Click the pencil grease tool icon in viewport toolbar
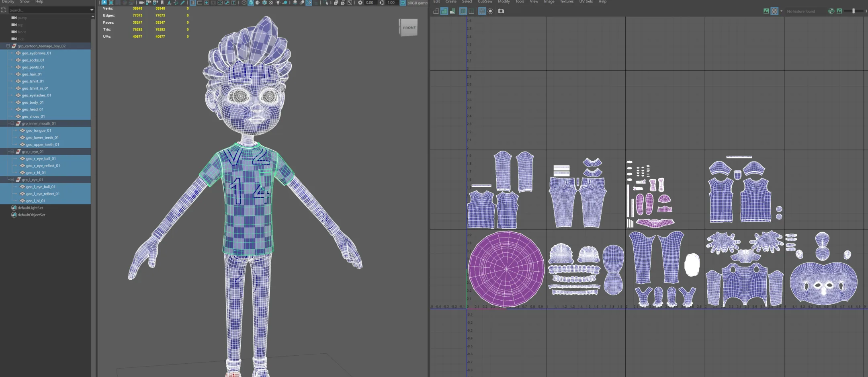The height and width of the screenshot is (377, 868). pos(182,2)
